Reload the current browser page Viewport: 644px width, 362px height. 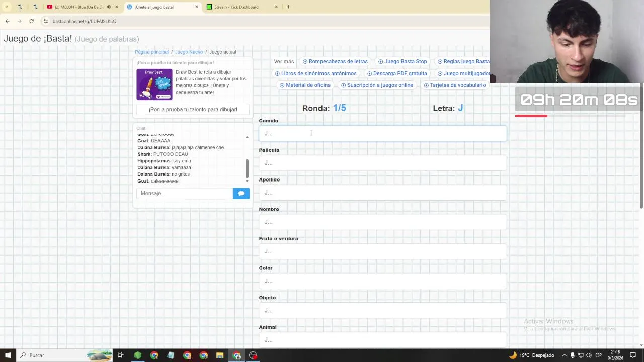pyautogui.click(x=31, y=21)
